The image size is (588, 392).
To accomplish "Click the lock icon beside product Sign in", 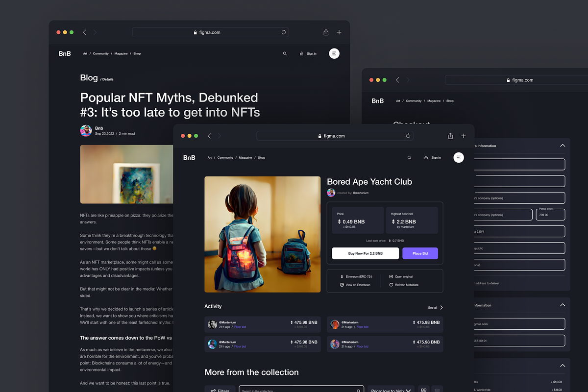I will 426,158.
